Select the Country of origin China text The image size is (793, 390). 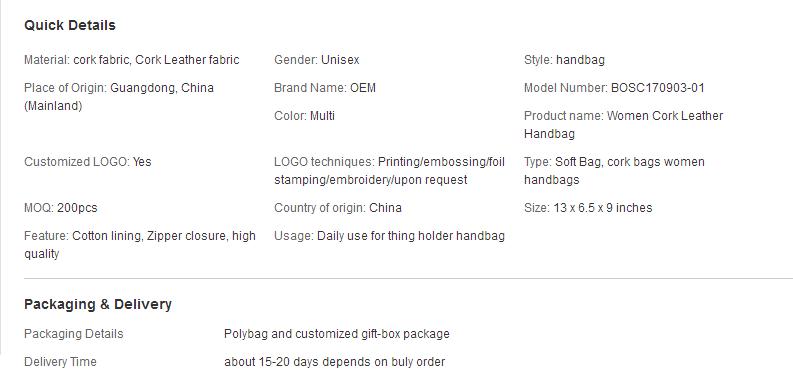(x=338, y=208)
